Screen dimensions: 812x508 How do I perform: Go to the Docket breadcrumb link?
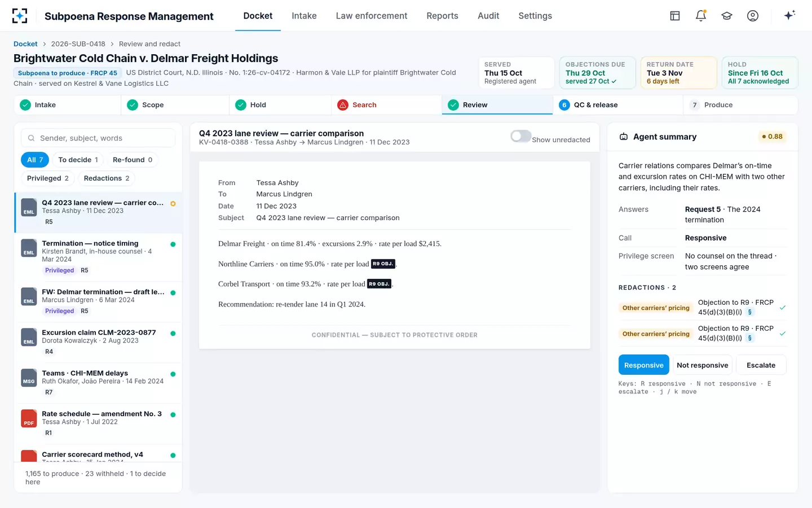pyautogui.click(x=25, y=44)
